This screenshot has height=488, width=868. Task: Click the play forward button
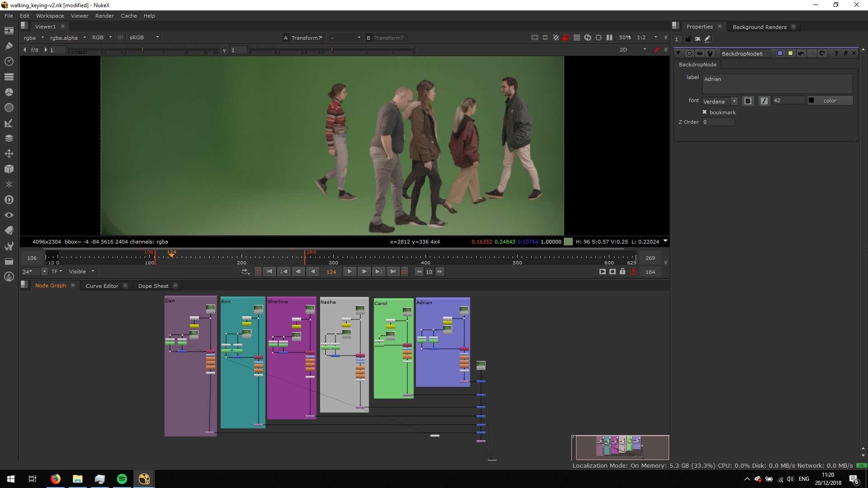[x=349, y=272]
